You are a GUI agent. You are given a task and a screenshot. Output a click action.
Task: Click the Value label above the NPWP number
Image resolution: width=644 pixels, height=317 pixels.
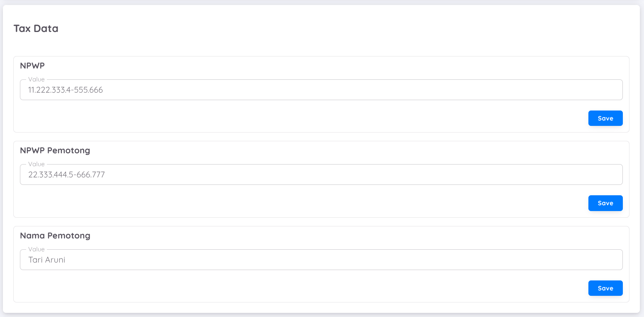click(x=36, y=79)
